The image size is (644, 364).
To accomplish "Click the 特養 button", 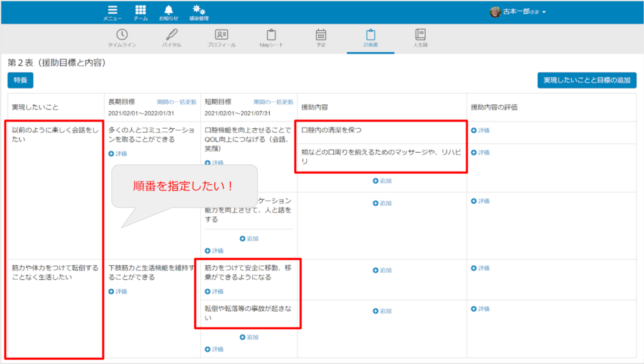I will tap(20, 80).
